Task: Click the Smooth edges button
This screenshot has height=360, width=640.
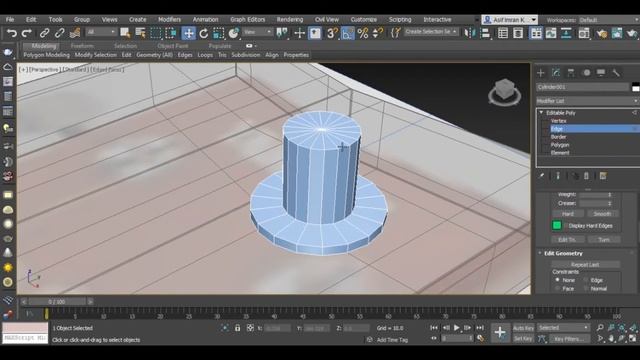Action: pos(602,214)
